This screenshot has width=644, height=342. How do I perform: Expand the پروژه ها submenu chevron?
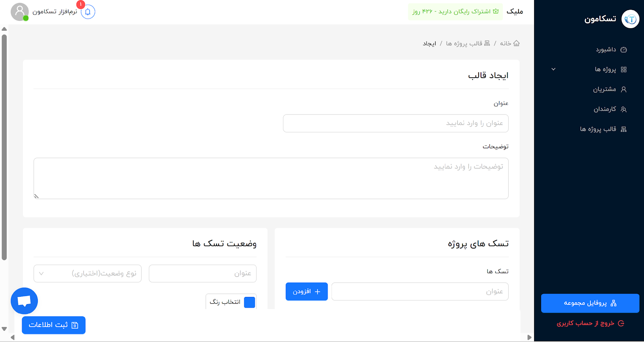pos(554,69)
